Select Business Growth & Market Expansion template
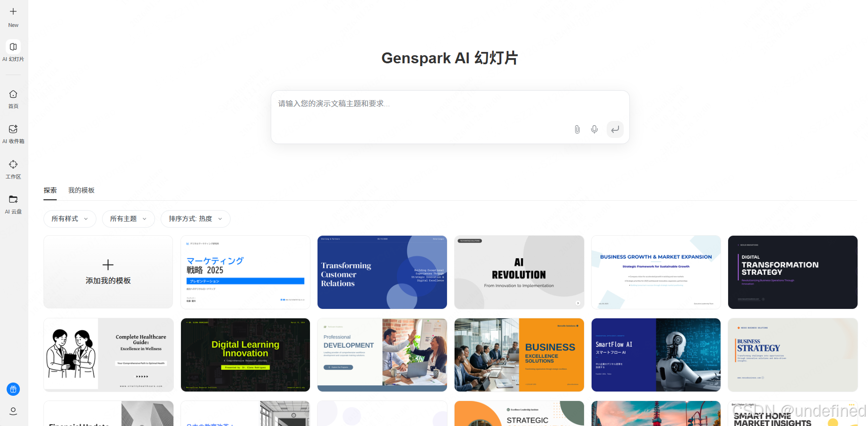This screenshot has width=868, height=426. click(x=656, y=272)
